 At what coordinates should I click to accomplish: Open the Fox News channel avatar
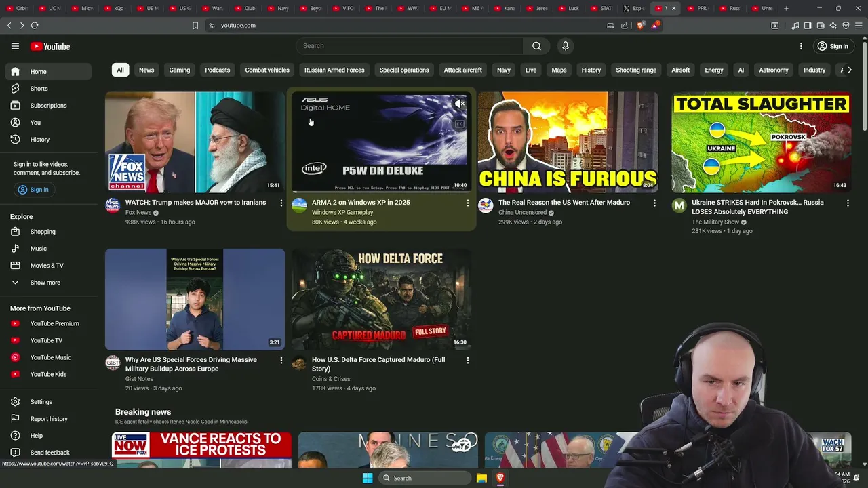coord(113,205)
